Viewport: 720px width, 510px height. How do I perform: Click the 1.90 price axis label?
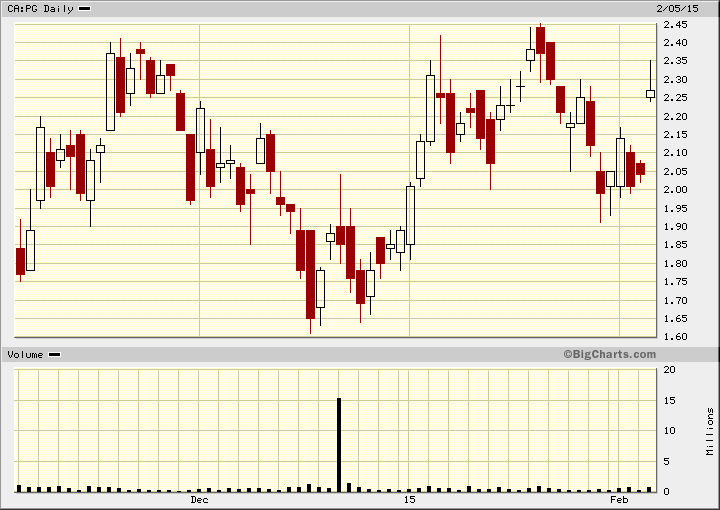[675, 227]
